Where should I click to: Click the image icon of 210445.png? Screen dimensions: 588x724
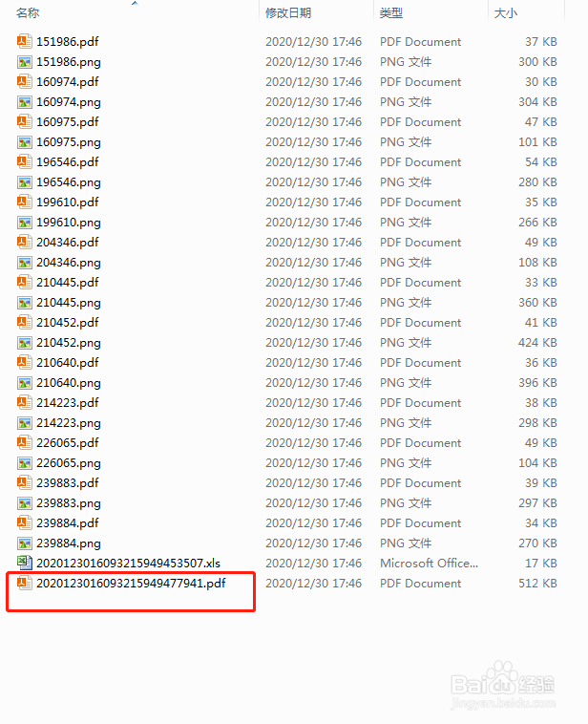tap(25, 303)
